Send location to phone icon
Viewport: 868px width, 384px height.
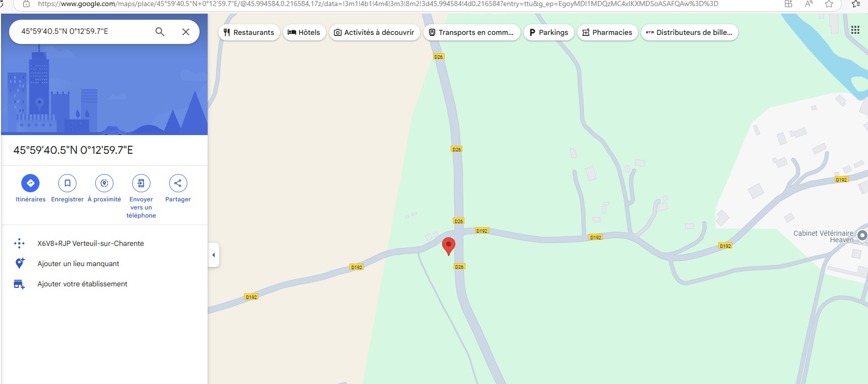pos(141,183)
